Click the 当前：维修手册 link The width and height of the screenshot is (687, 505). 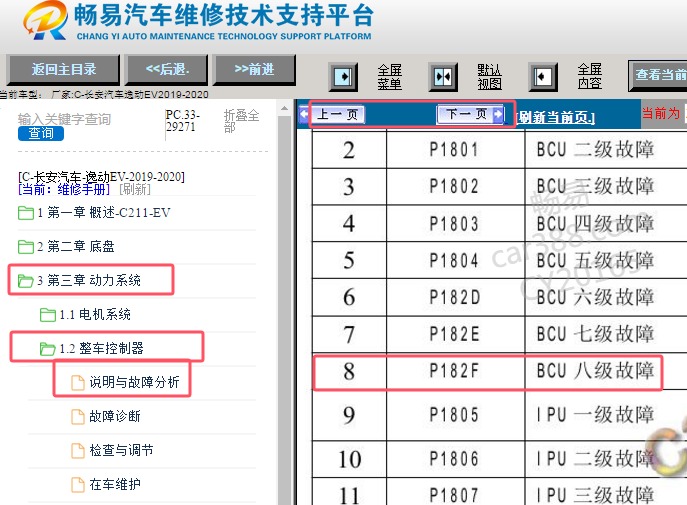(x=64, y=189)
